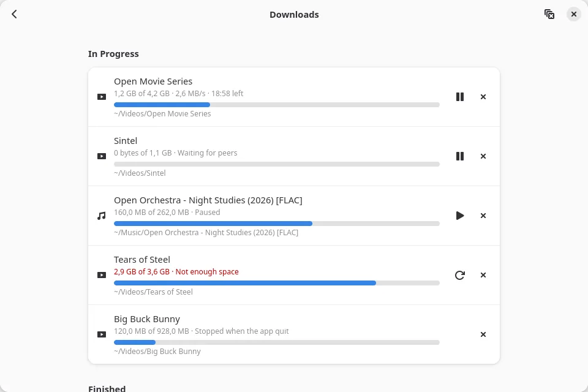Click the 'Sintel' title
Screen dimensions: 588x392
[126, 141]
